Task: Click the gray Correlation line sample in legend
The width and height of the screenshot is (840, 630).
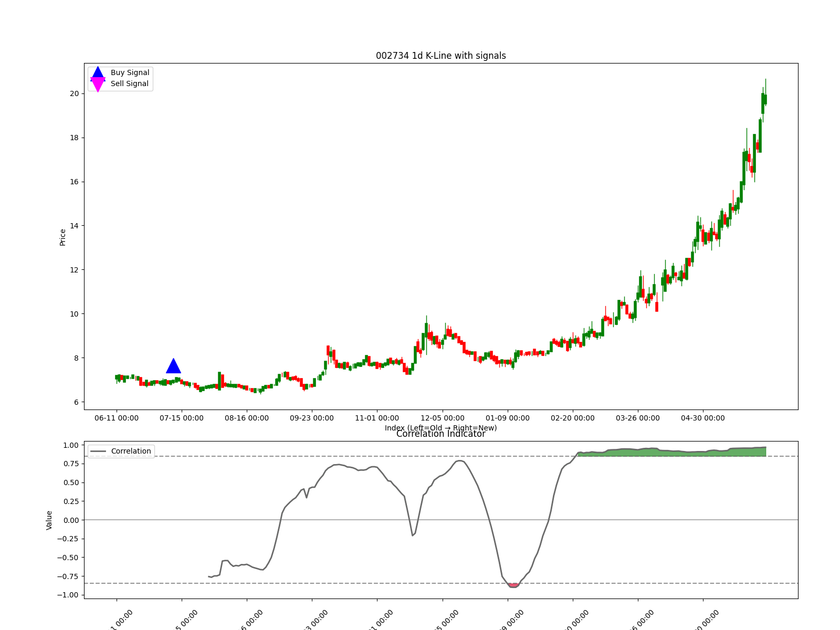Action: pyautogui.click(x=98, y=451)
